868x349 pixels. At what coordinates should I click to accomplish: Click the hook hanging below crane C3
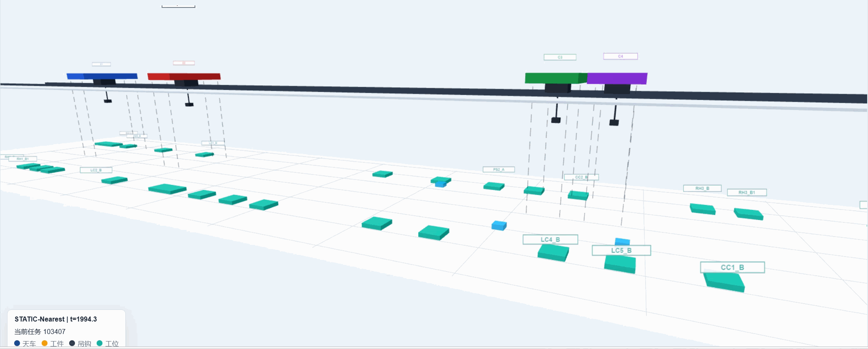pos(556,120)
